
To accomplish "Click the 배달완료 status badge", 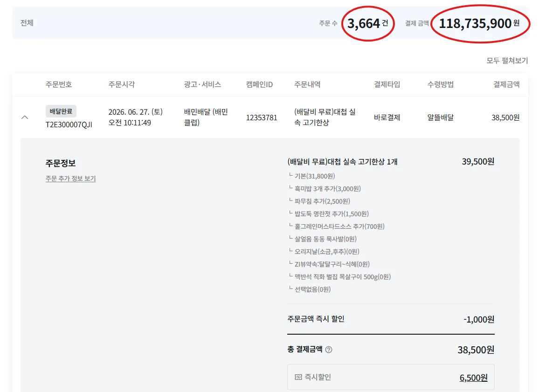I will coord(61,111).
